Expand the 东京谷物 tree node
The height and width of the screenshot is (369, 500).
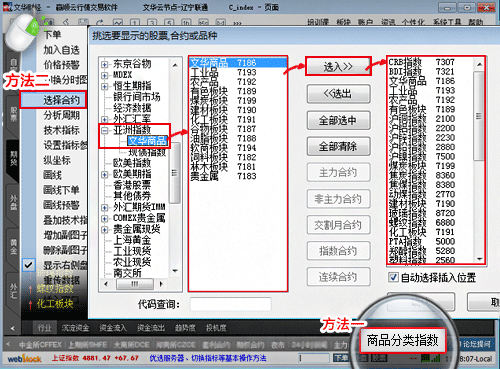[105, 64]
